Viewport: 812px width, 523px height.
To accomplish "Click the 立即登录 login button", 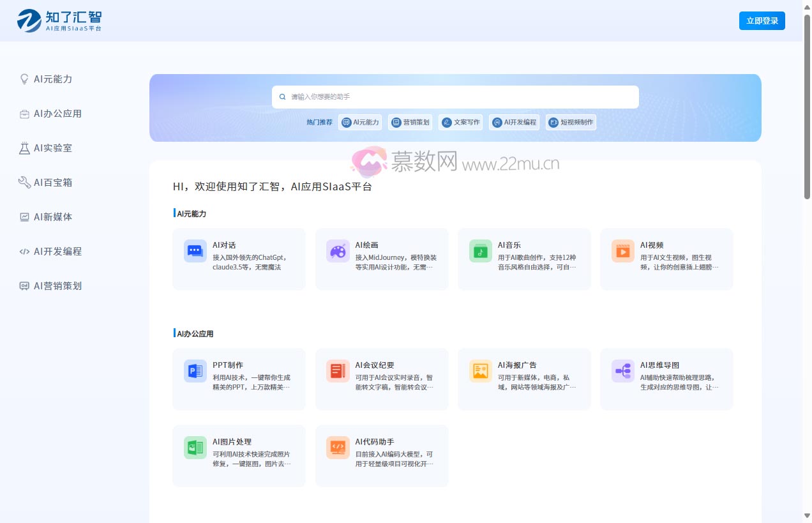I will point(762,20).
